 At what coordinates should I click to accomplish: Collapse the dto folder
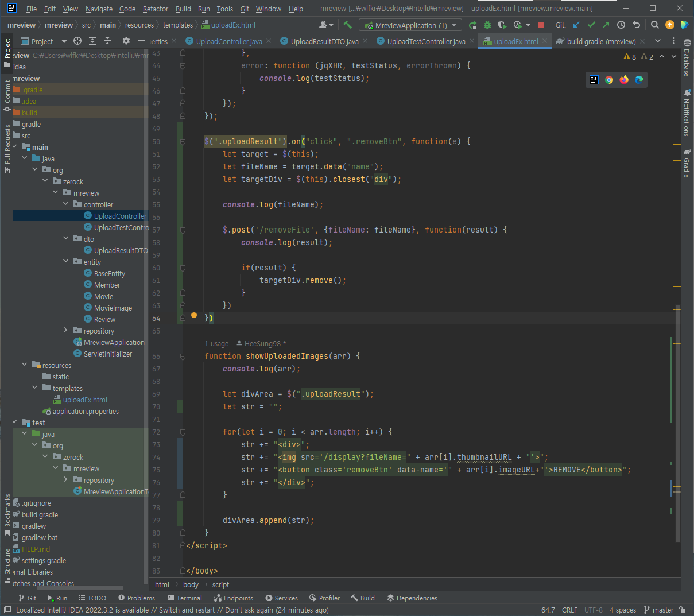tap(65, 239)
